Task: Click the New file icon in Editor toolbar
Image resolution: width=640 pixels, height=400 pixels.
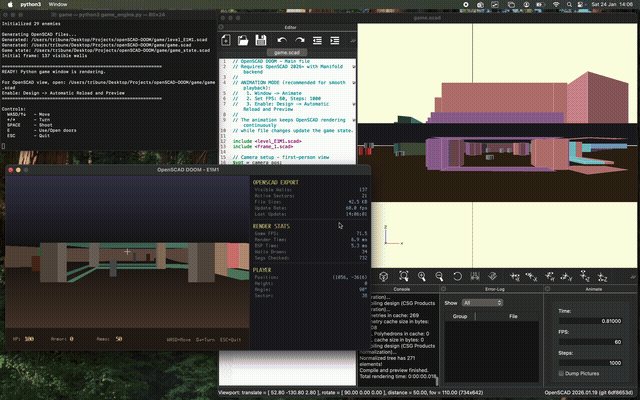Action: tap(226, 40)
